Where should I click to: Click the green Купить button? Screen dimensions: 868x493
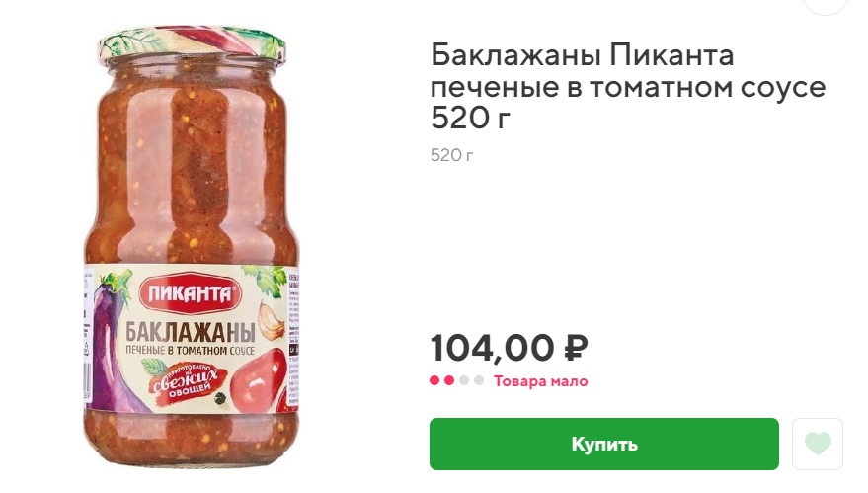click(x=604, y=445)
